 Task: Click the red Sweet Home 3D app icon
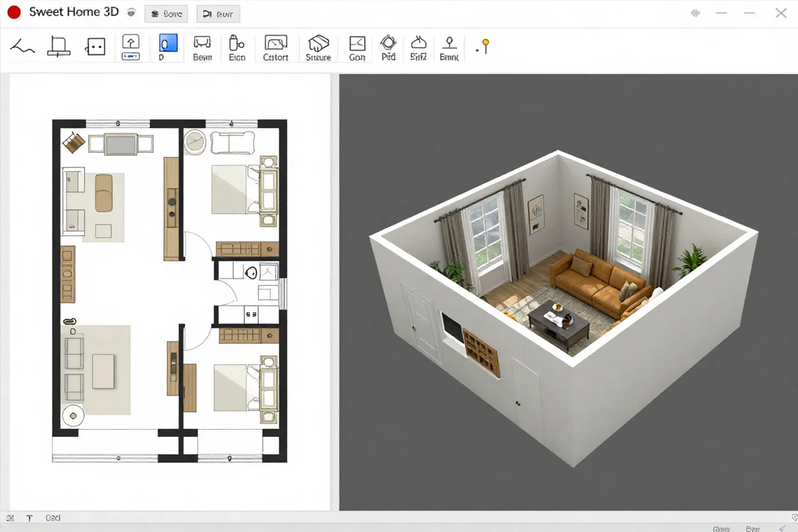point(13,12)
